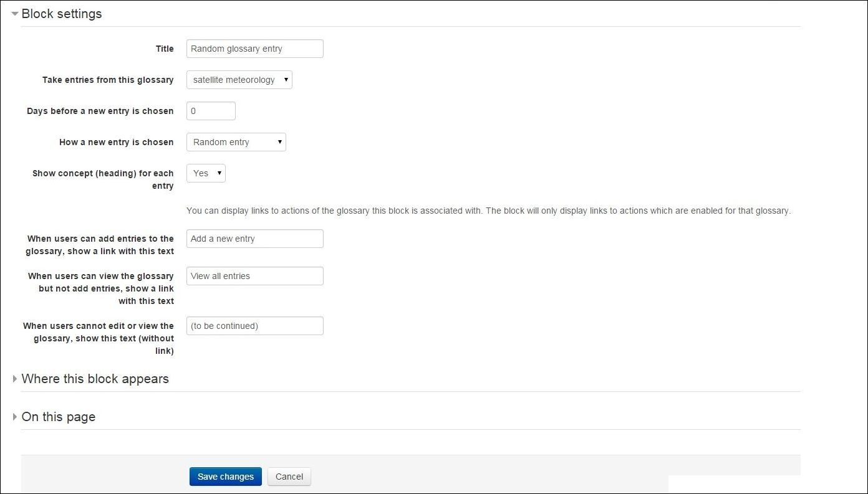
Task: Click the Cancel button
Action: click(289, 477)
